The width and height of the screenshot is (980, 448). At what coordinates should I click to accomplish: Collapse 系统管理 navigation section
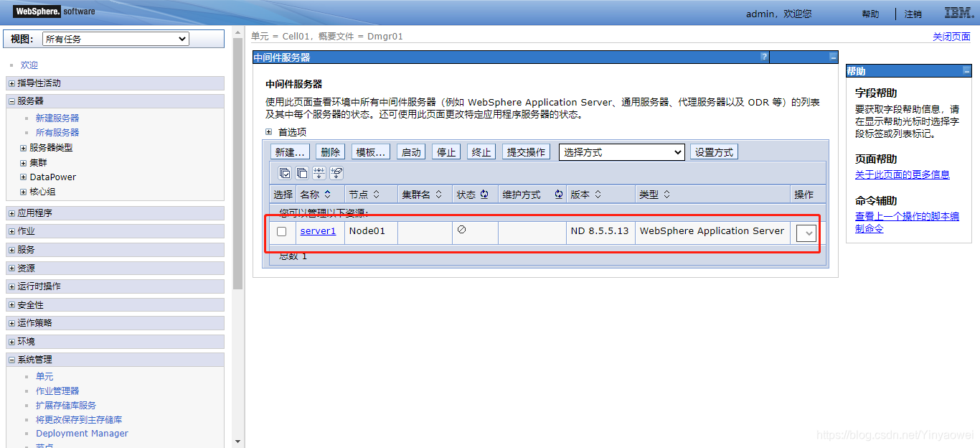(11, 360)
